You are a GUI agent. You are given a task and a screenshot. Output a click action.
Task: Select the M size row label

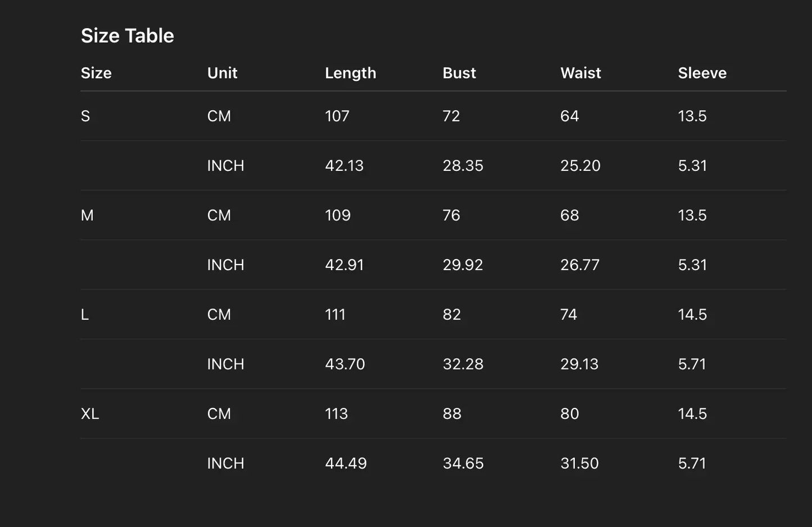point(87,215)
